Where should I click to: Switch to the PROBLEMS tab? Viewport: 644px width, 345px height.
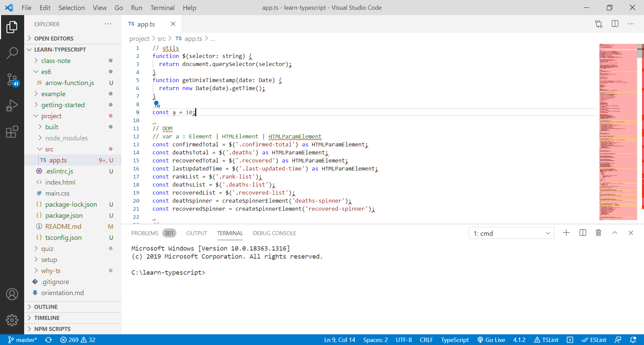coord(145,233)
